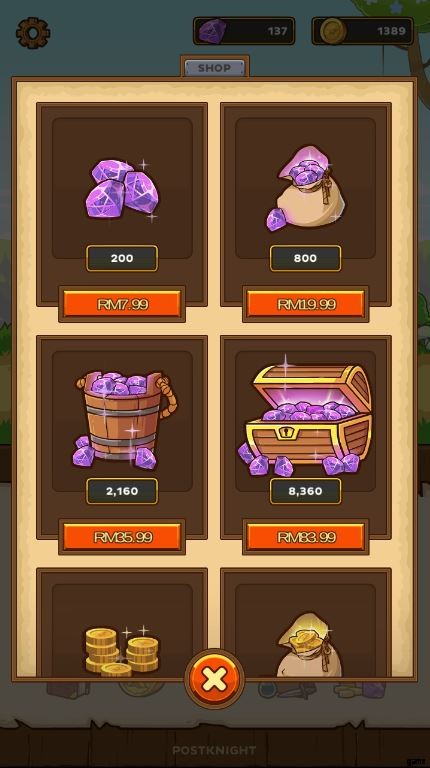The width and height of the screenshot is (430, 768).
Task: Open settings with the gear icon
Action: click(x=33, y=32)
